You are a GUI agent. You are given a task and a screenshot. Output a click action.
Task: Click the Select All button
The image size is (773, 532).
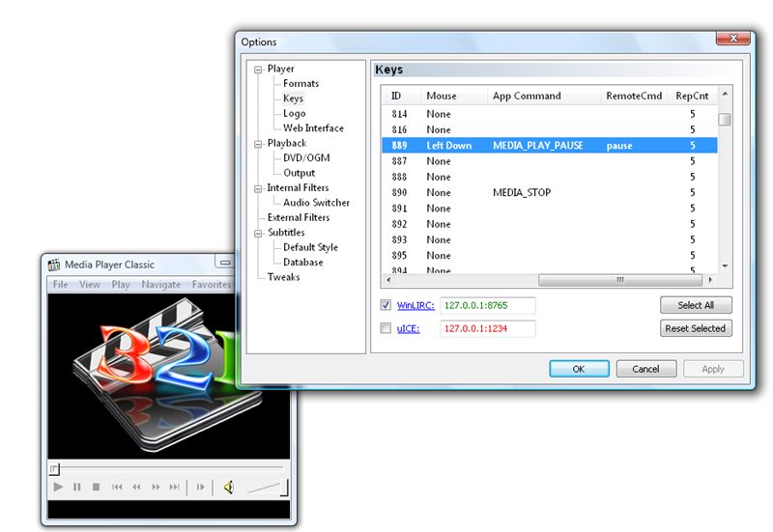[x=696, y=305]
